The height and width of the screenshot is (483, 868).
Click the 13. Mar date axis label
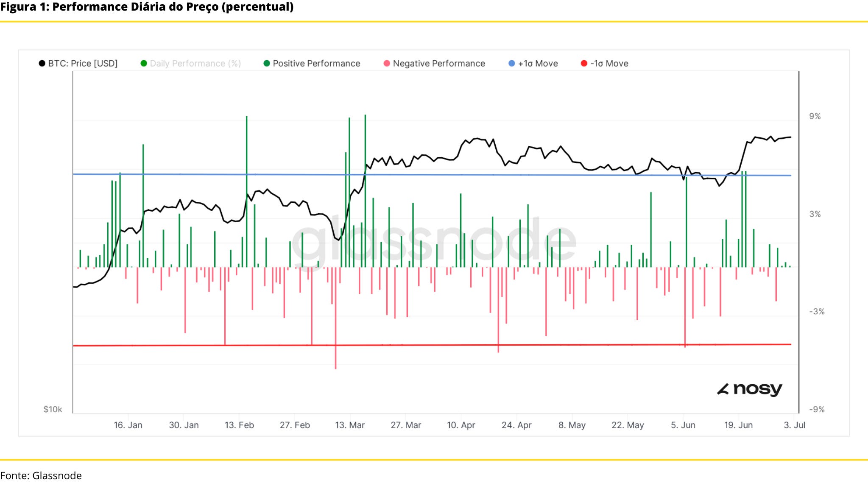pos(350,425)
